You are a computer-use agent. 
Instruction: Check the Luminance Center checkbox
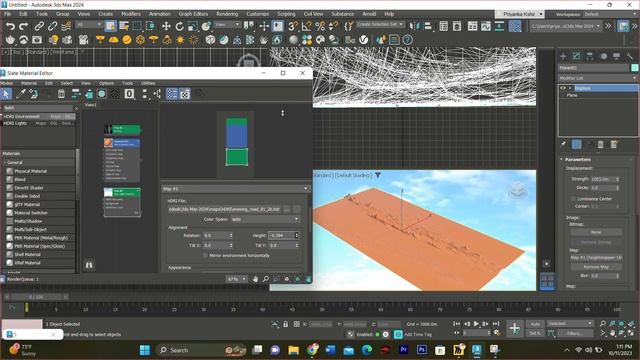click(x=573, y=199)
